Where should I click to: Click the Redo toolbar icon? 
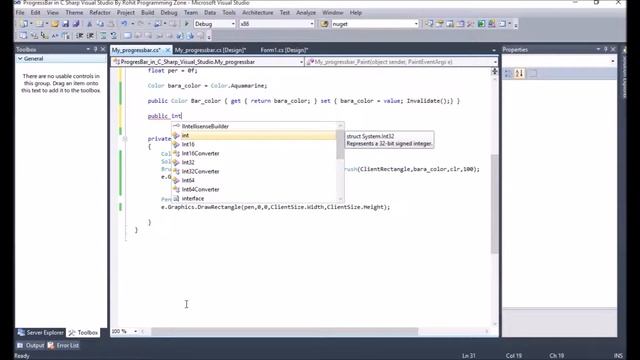(140, 24)
